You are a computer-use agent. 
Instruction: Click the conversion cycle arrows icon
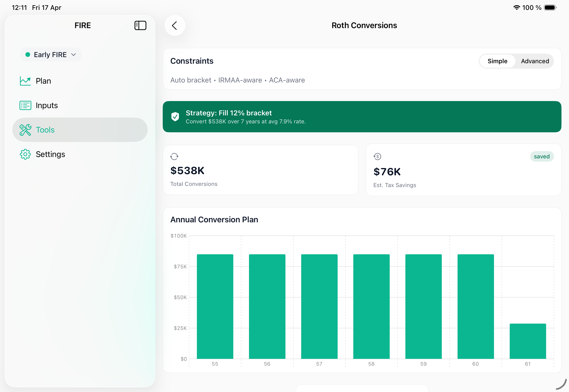click(174, 157)
